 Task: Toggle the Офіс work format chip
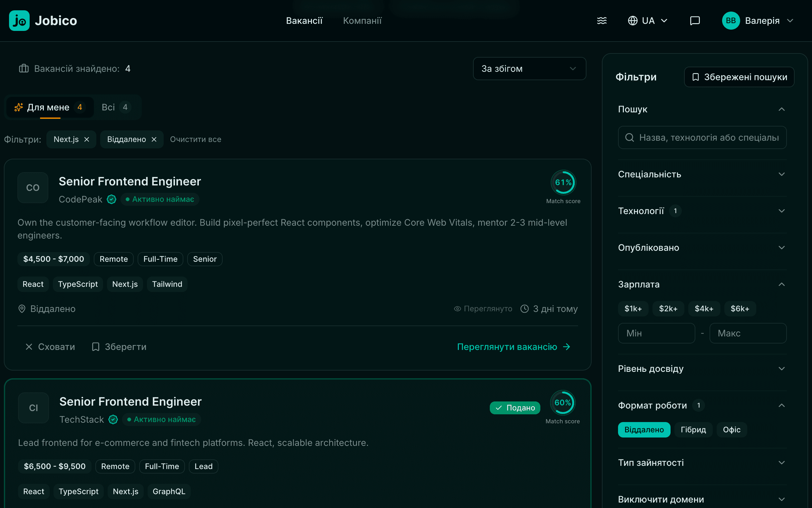coord(732,430)
